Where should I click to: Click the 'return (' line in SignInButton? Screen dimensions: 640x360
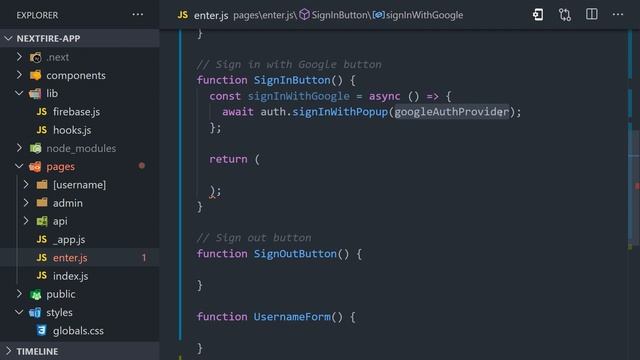tap(234, 159)
